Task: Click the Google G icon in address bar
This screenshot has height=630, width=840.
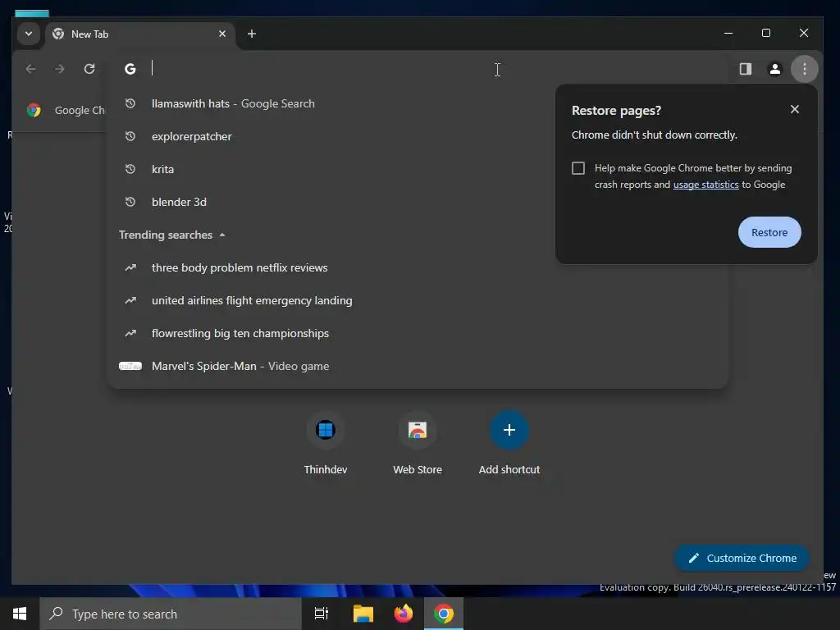Action: (x=130, y=69)
